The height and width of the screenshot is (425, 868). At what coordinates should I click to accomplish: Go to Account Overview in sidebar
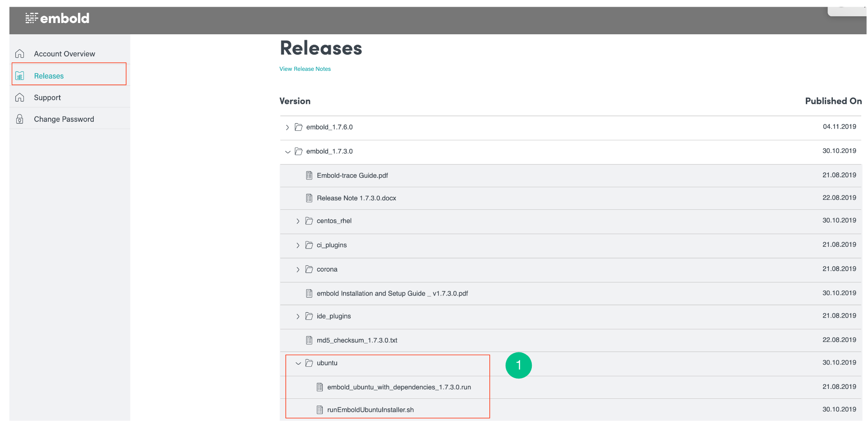tap(64, 54)
